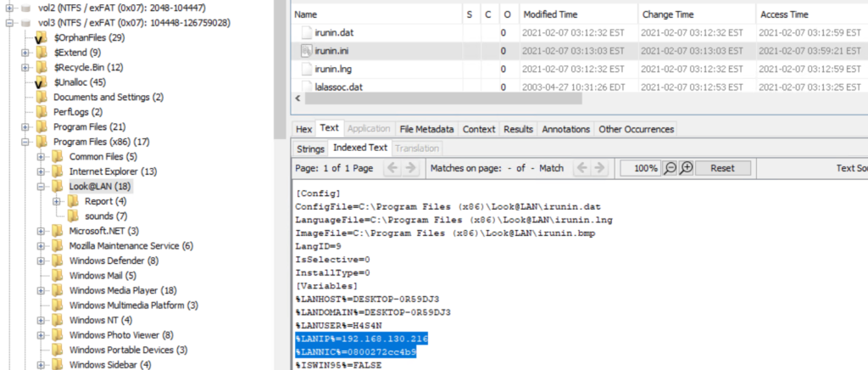Zoom in text with plus magnifier
This screenshot has width=868, height=370.
(686, 168)
